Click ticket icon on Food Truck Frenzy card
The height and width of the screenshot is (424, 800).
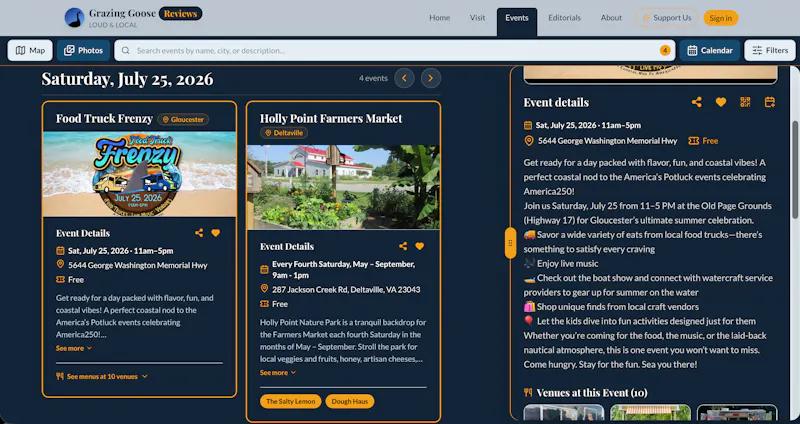pos(60,280)
